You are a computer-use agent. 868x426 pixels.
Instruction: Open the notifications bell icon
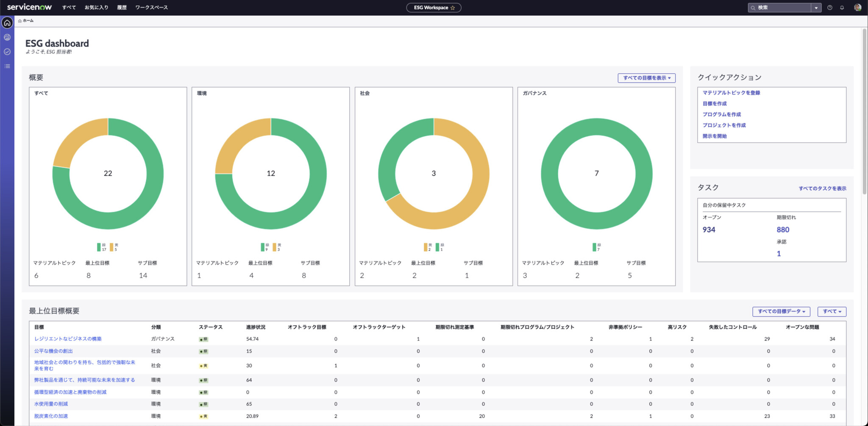tap(842, 7)
